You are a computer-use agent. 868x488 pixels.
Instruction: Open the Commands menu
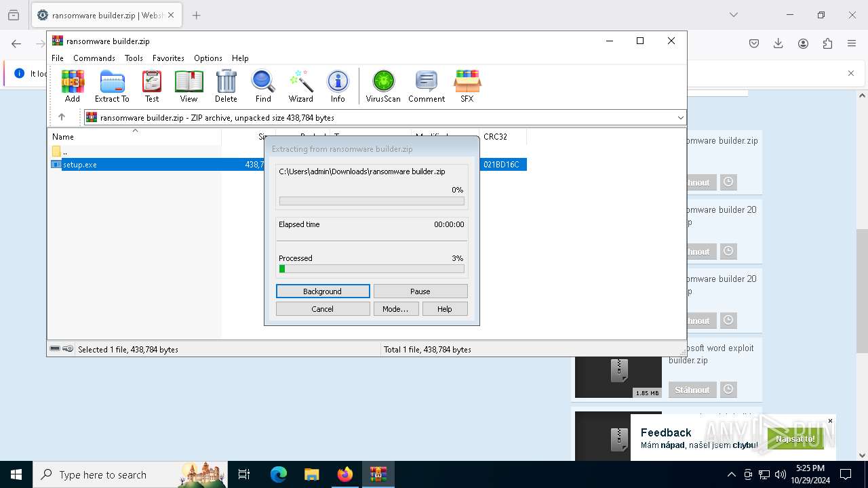(94, 58)
